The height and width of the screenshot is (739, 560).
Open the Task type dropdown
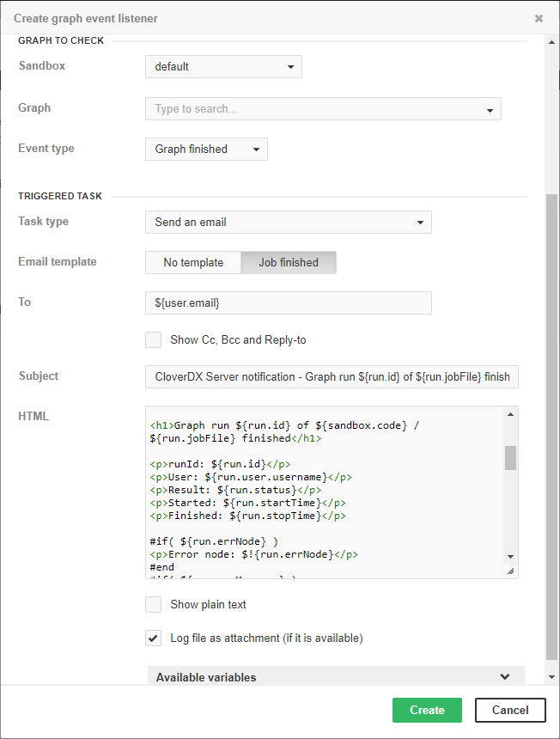tap(288, 223)
